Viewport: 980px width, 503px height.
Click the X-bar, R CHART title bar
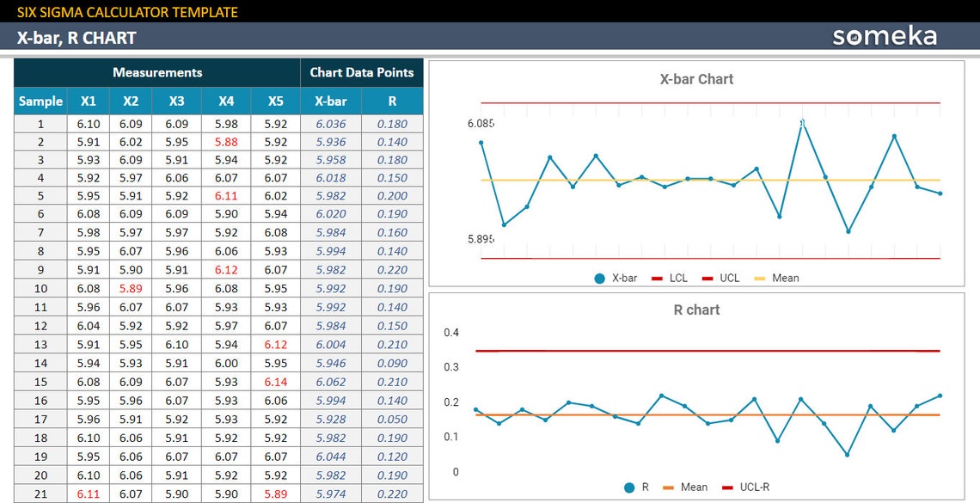(x=75, y=38)
